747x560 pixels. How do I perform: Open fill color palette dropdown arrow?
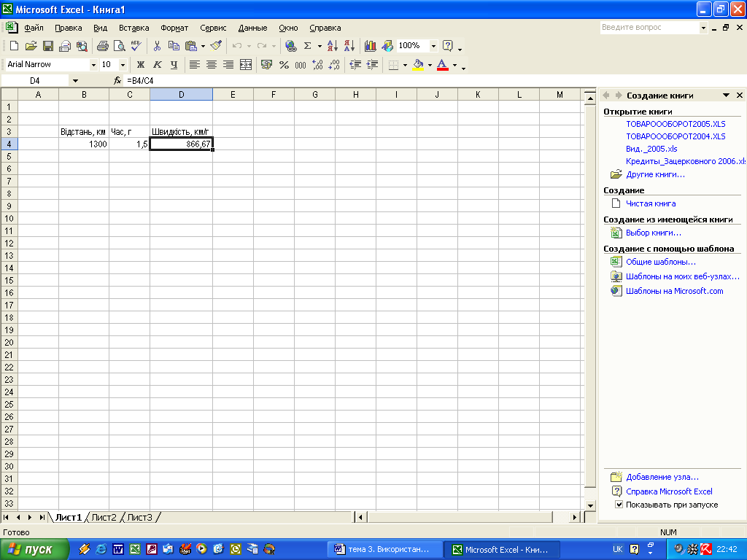[x=430, y=65]
